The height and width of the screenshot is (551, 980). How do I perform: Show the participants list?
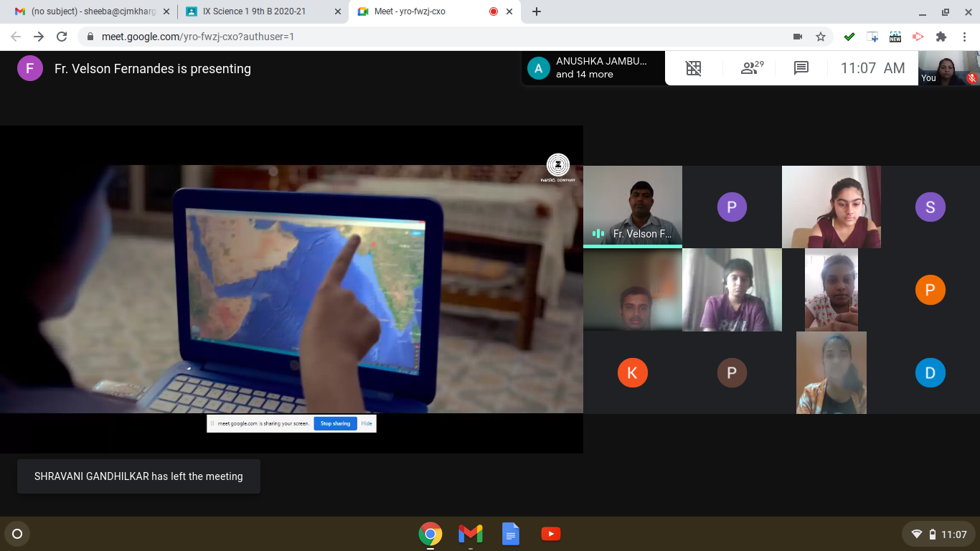pyautogui.click(x=751, y=68)
